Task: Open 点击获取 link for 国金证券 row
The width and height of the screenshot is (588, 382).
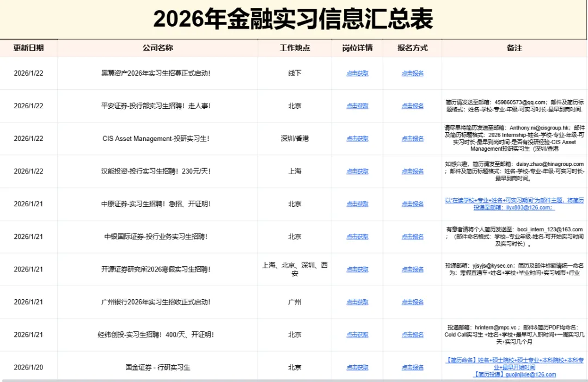Action: click(357, 367)
